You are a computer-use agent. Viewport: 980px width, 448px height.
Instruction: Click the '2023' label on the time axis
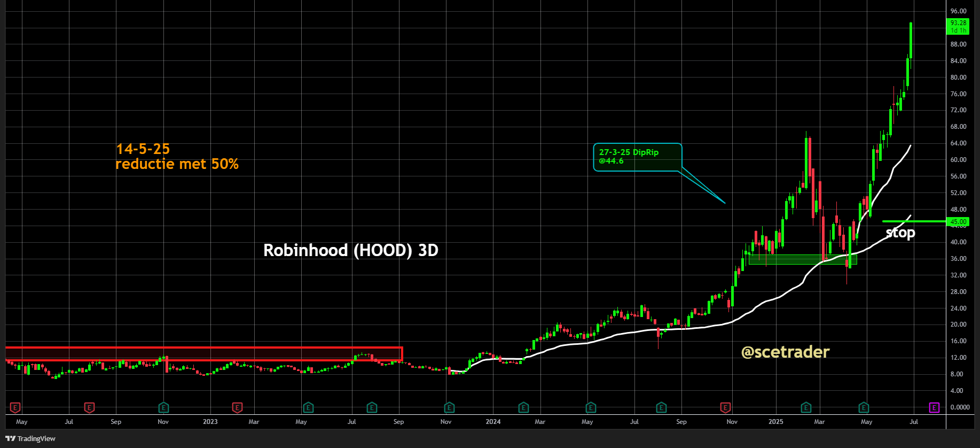(210, 422)
